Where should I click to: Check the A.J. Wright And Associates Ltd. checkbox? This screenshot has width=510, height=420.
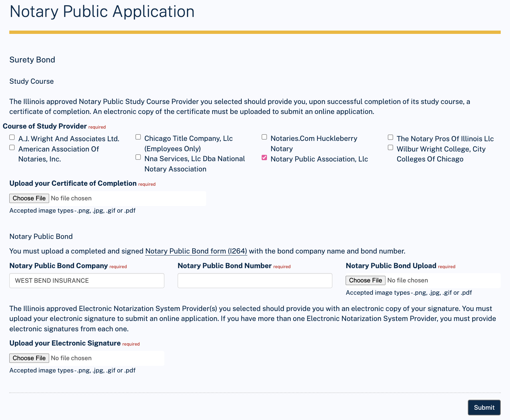[12, 137]
